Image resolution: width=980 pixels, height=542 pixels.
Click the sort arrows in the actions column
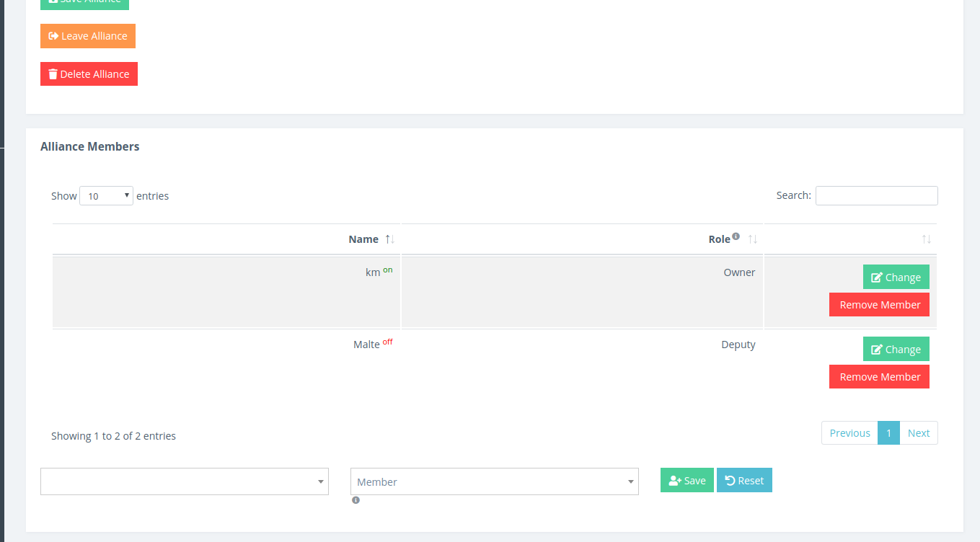(x=927, y=239)
